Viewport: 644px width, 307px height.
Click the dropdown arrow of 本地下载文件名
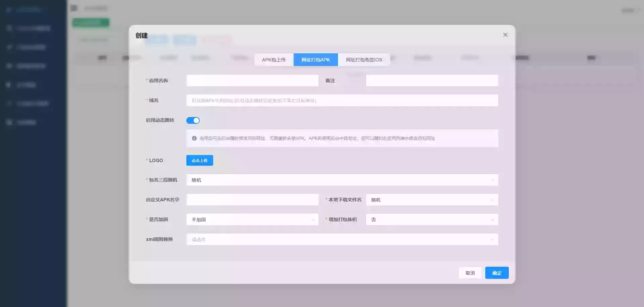pyautogui.click(x=492, y=200)
